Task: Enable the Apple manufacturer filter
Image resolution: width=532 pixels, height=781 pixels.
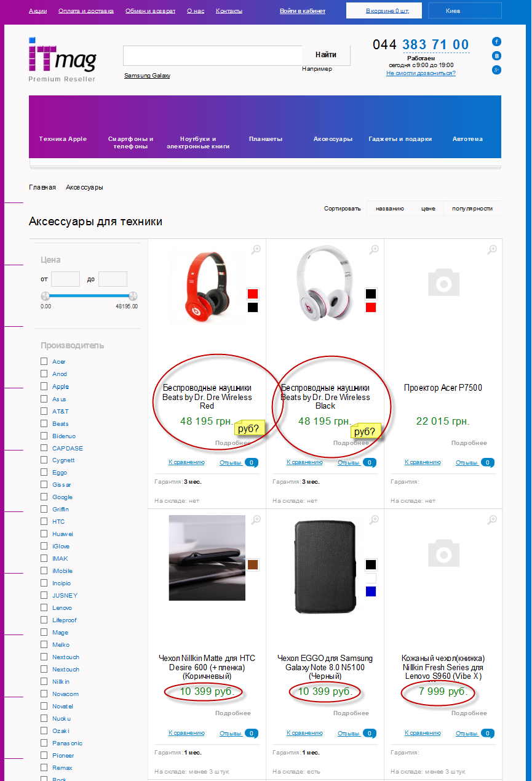Action: [x=44, y=386]
